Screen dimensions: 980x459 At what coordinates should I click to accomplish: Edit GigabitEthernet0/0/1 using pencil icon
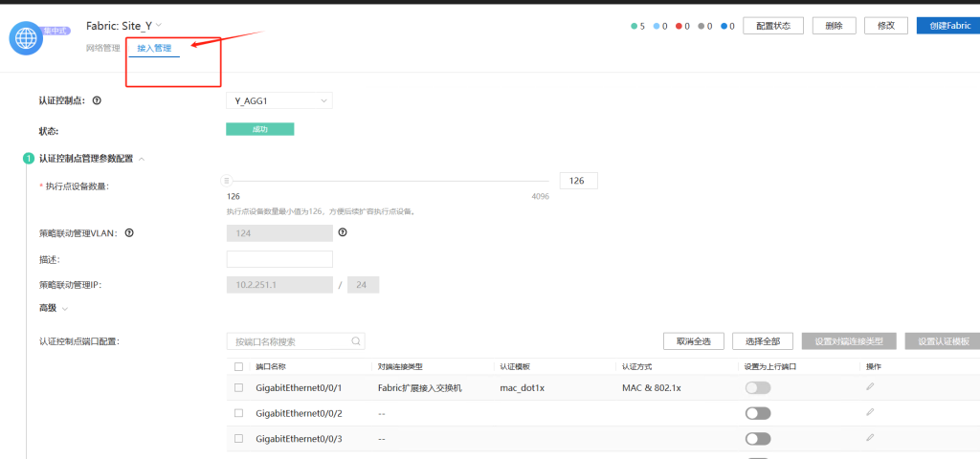[x=870, y=387]
